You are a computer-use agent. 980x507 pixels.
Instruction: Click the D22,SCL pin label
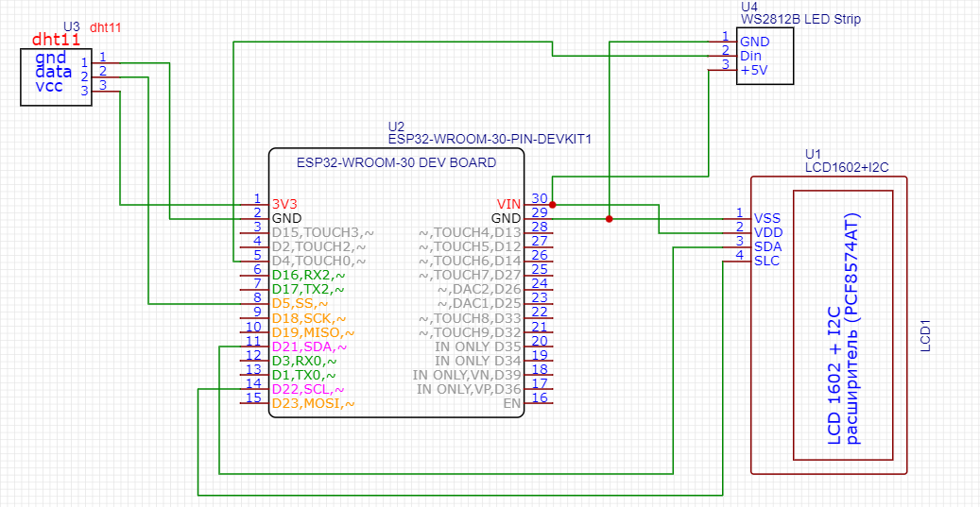pyautogui.click(x=309, y=390)
